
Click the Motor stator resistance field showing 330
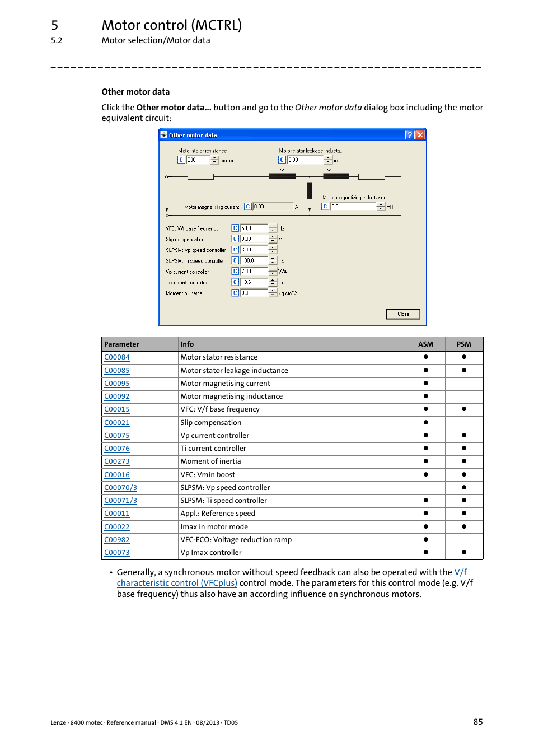click(198, 160)
